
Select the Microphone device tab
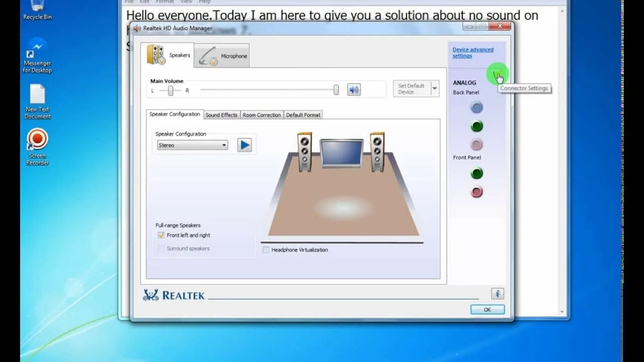[x=222, y=56]
